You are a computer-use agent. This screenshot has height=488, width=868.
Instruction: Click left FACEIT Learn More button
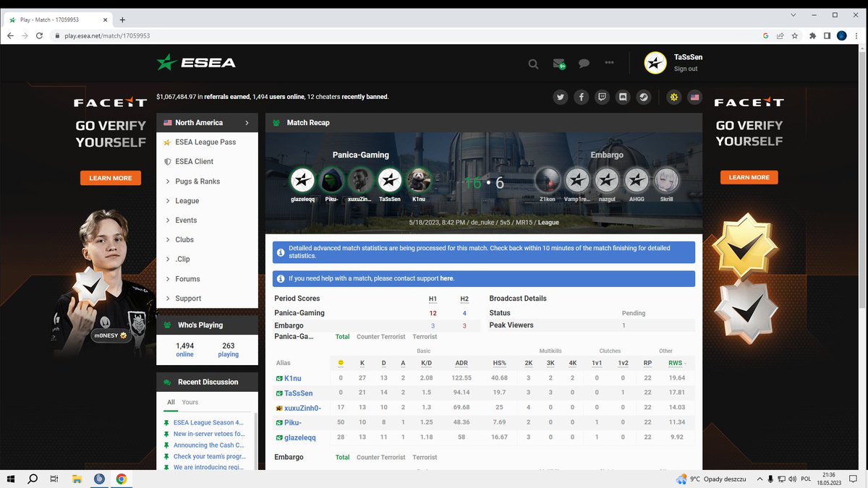(111, 178)
